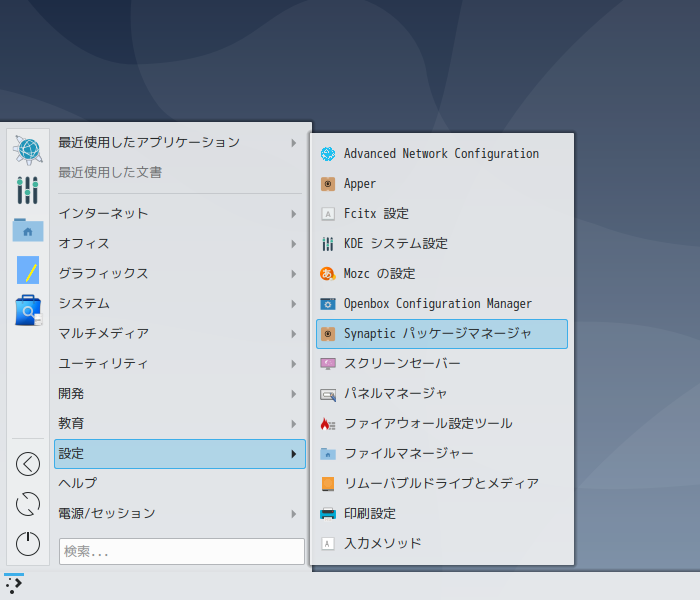This screenshot has height=600, width=700.
Task: Open the オフィス category
Action: [180, 244]
